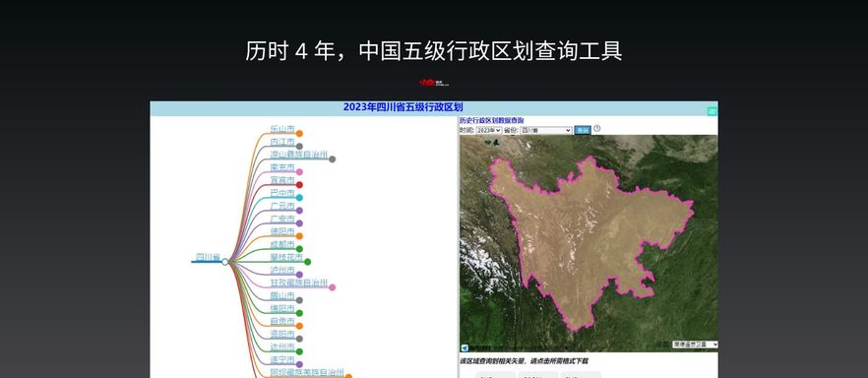This screenshot has height=378, width=868.
Task: Open the map layer dropdown
Action: (x=695, y=345)
